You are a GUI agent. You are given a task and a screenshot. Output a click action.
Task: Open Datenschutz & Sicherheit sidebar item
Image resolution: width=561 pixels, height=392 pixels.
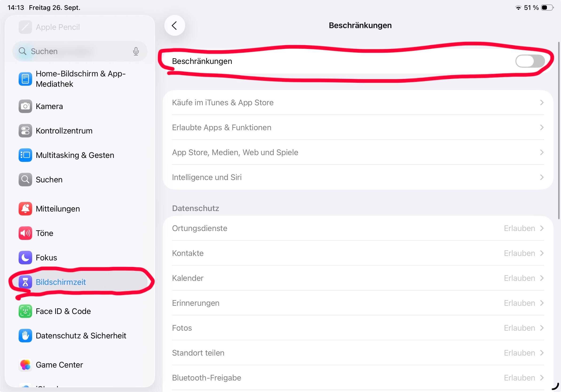tap(81, 336)
